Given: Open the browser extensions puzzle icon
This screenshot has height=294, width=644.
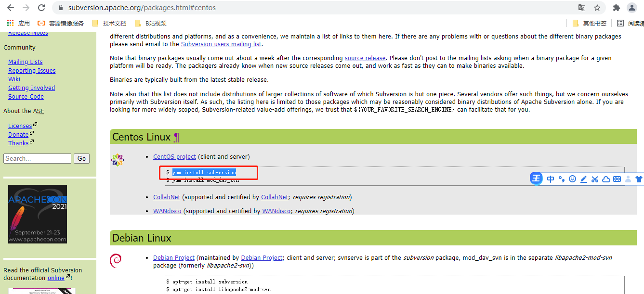Looking at the screenshot, I should point(617,8).
